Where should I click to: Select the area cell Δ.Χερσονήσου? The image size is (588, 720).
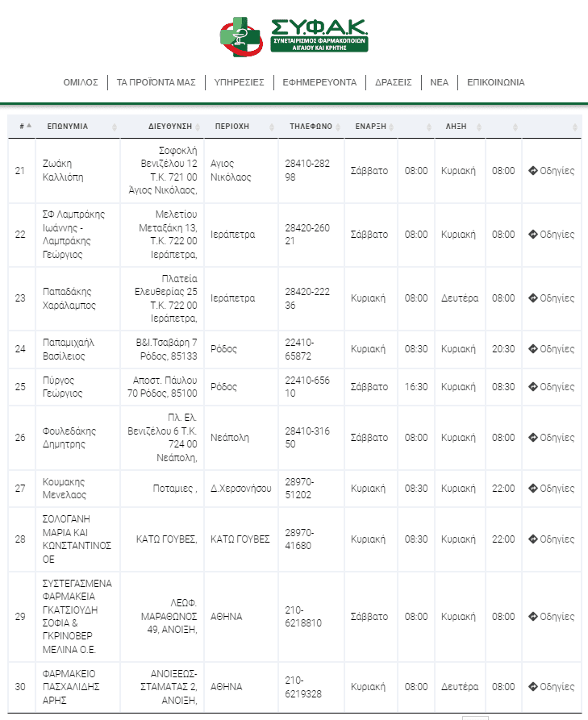click(x=240, y=489)
